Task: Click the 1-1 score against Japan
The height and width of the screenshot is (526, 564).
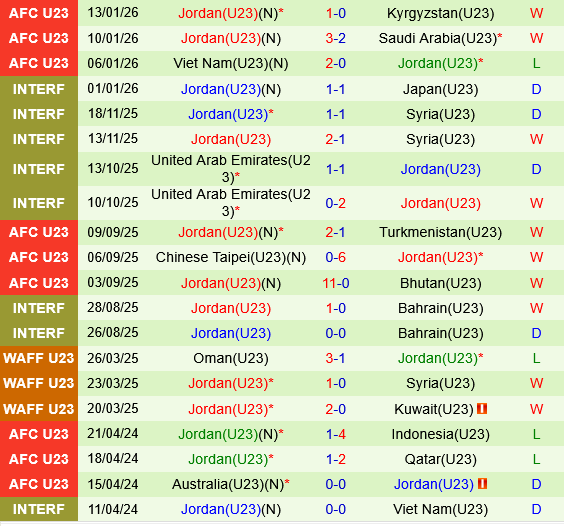Action: 336,89
